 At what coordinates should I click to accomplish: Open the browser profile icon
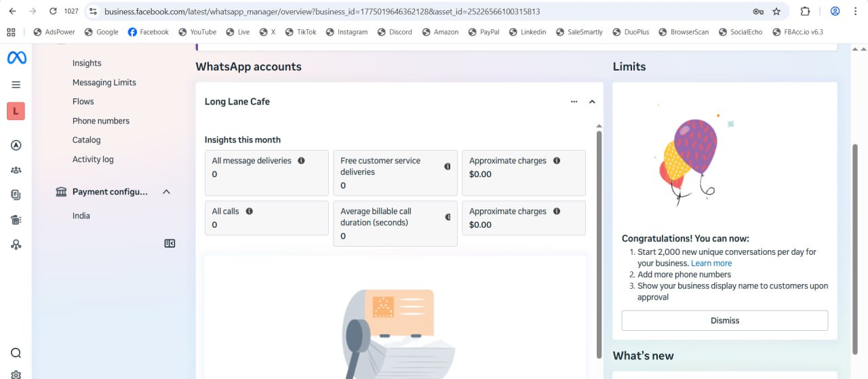click(x=835, y=12)
